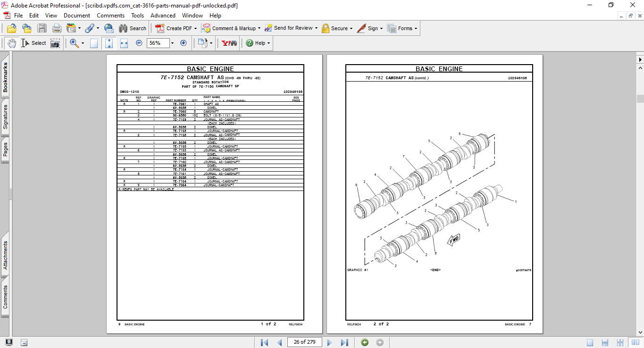Open the Bookmarks side tab

5,78
